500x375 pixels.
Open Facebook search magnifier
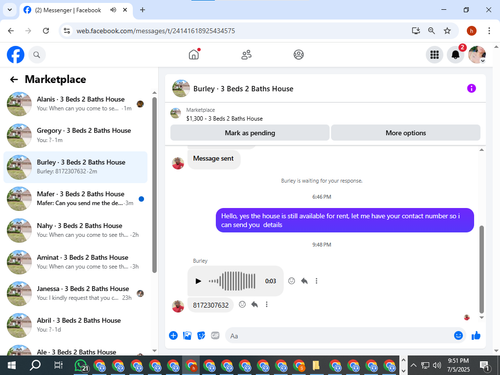[37, 55]
